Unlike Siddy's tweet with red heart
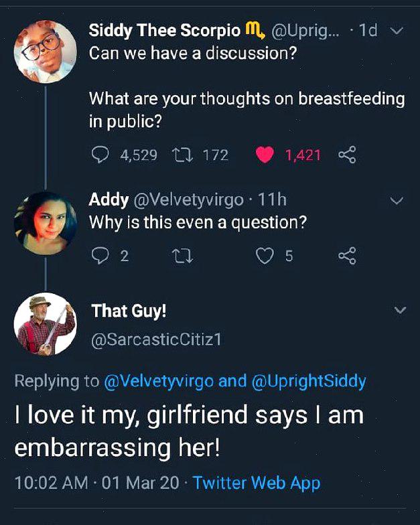Screen dimensions: 420x525 [x=265, y=155]
